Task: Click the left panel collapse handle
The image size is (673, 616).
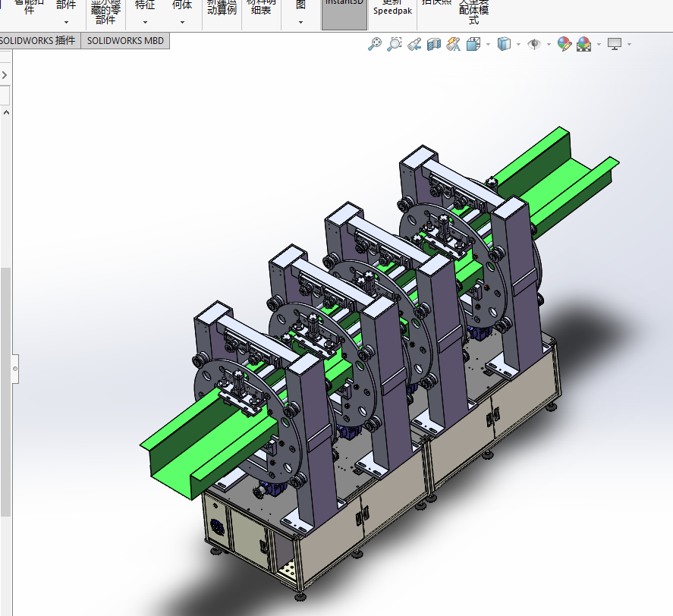Action: coord(15,369)
